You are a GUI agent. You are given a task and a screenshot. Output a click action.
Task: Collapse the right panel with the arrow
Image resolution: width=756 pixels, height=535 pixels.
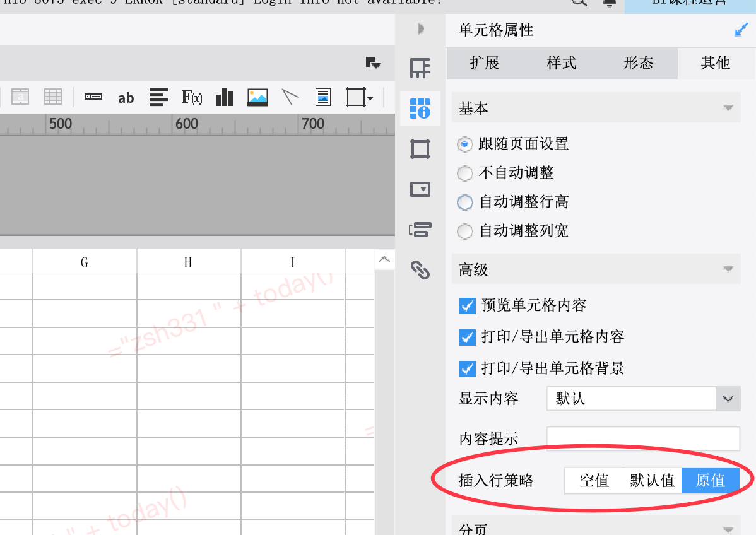coord(421,29)
